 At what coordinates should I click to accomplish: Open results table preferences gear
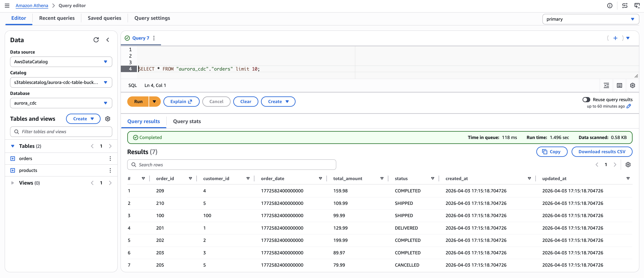[x=628, y=165]
